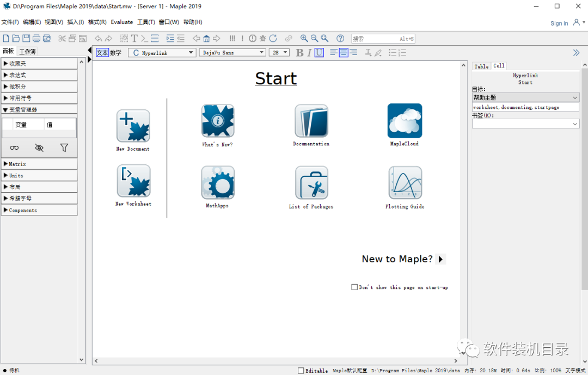
Task: Switch to the Cell tab
Action: click(499, 66)
